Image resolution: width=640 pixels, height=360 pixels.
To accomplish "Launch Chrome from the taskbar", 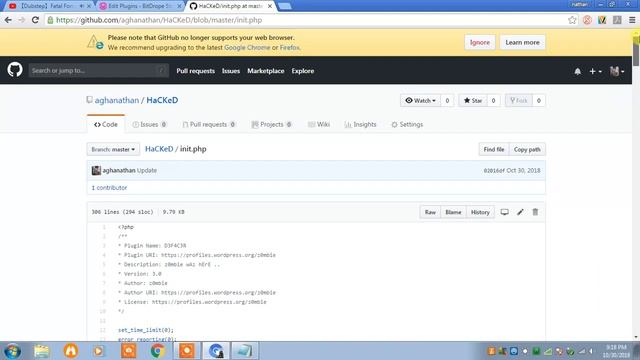I will pyautogui.click(x=158, y=351).
